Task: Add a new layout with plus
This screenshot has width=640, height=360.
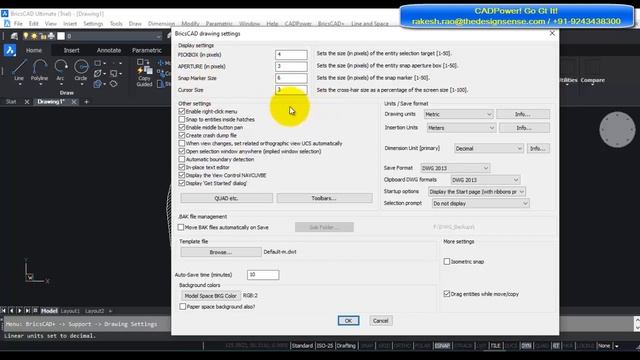Action: [110, 311]
